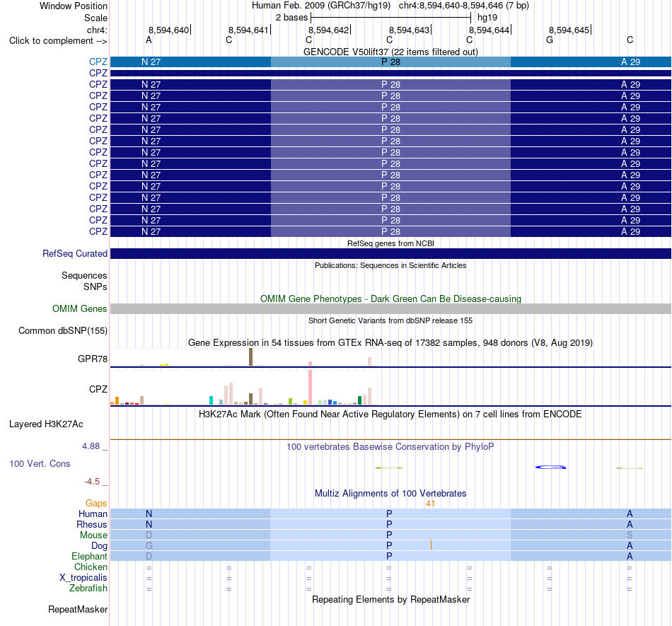Open 'Short Genetic Variants from dbSNP release 155'
672x626 pixels.
(x=390, y=320)
